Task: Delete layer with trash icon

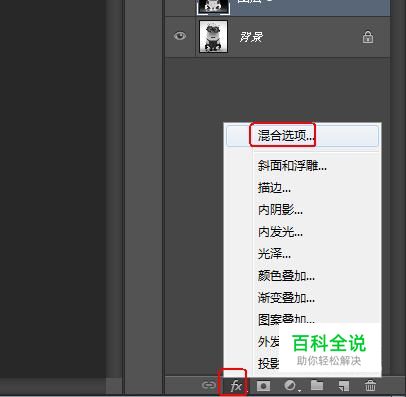Action: click(370, 386)
